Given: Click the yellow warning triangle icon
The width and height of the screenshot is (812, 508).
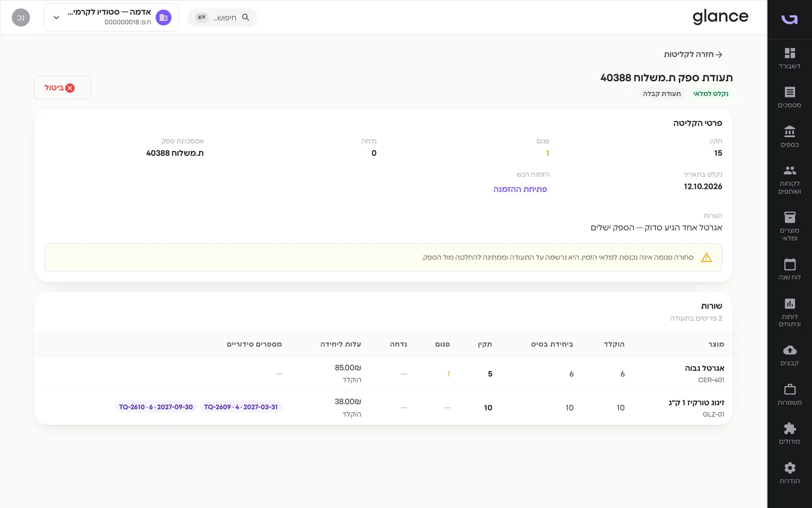Looking at the screenshot, I should 706,258.
